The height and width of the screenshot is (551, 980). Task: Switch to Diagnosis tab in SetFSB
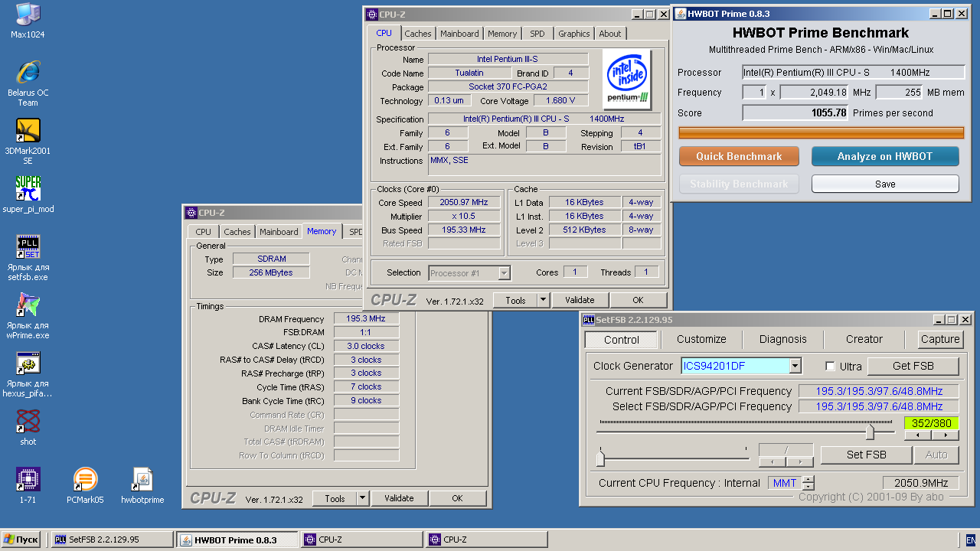click(782, 339)
